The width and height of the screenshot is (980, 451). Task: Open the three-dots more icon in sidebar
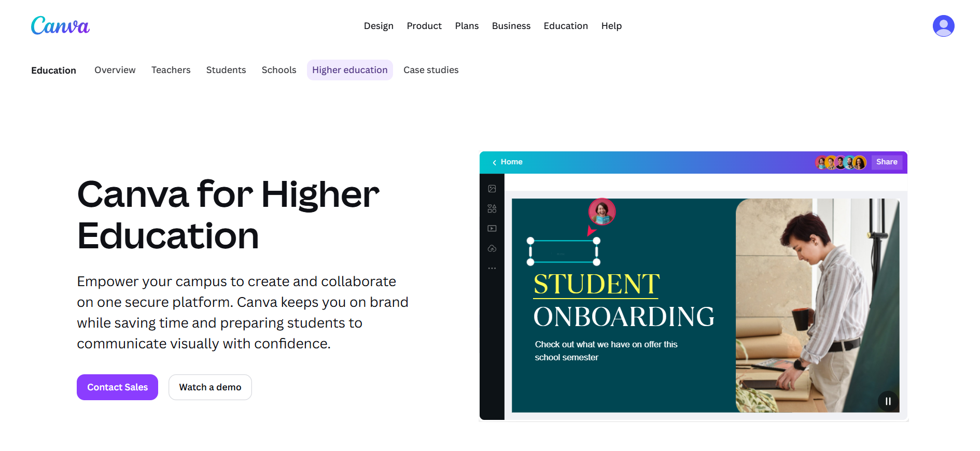pos(492,268)
